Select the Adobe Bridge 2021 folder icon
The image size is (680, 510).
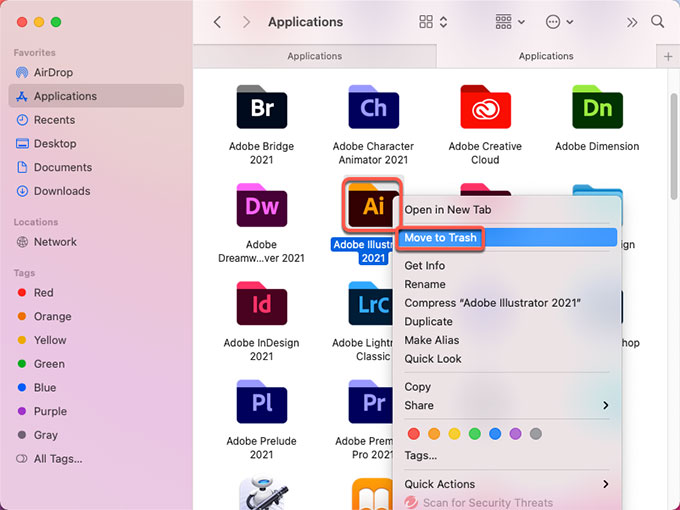[x=262, y=107]
